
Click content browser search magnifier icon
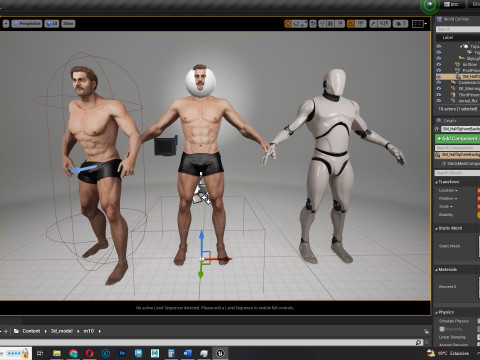(x=419, y=342)
